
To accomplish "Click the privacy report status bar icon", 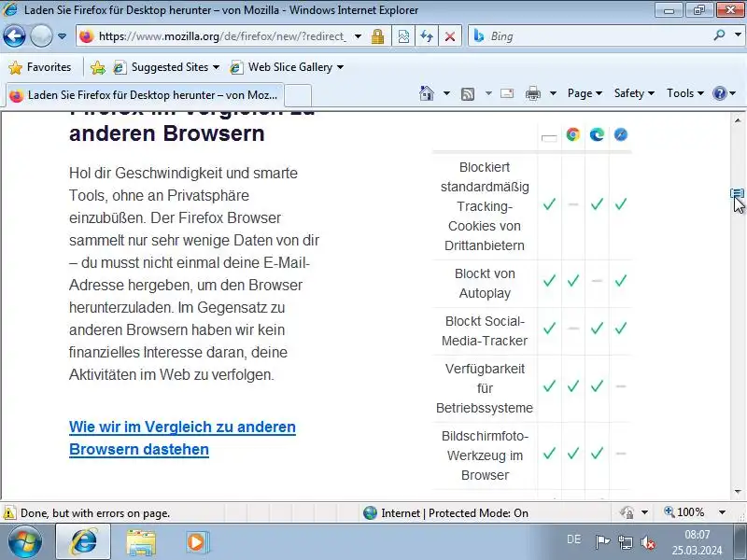I will (627, 512).
